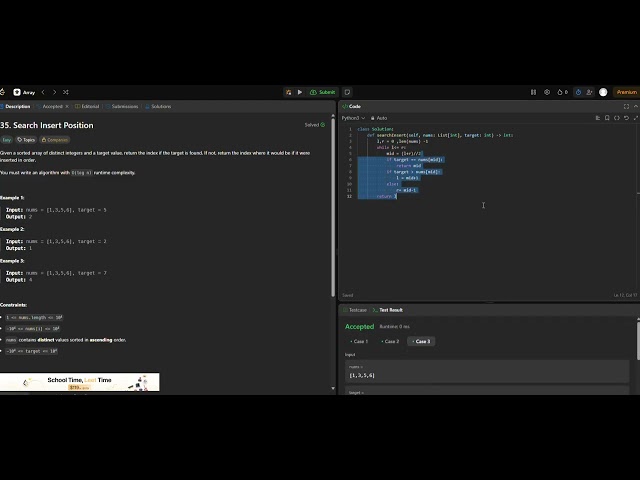
Task: Maximize the Code panel fullscreen icon
Action: (626, 107)
